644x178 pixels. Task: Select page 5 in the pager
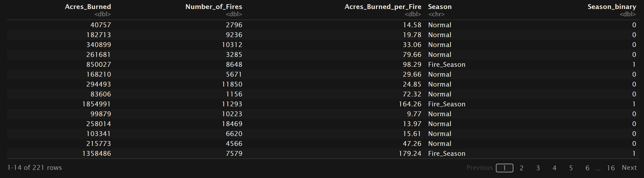(x=571, y=168)
